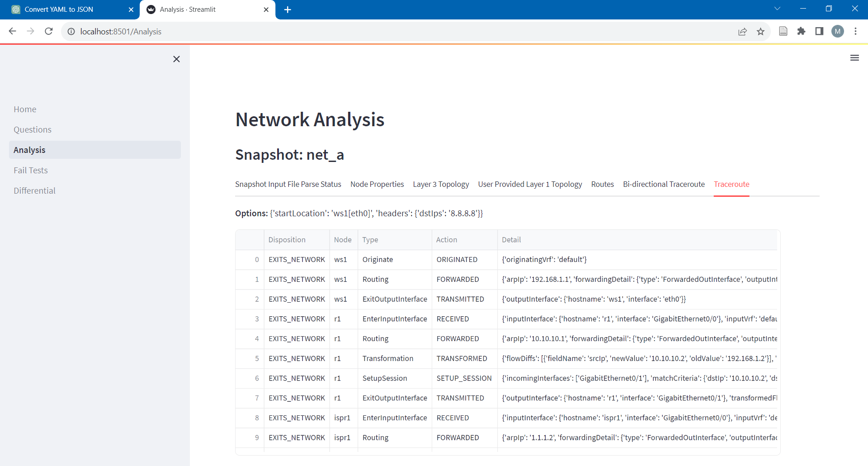Open the Bi-directional Traceroute tab
The image size is (868, 466).
[x=664, y=184]
